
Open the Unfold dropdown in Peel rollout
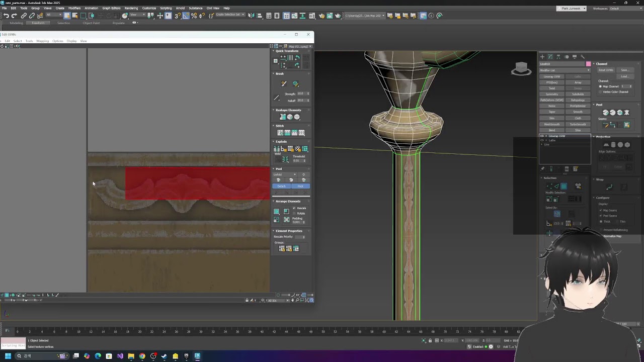pyautogui.click(x=285, y=174)
